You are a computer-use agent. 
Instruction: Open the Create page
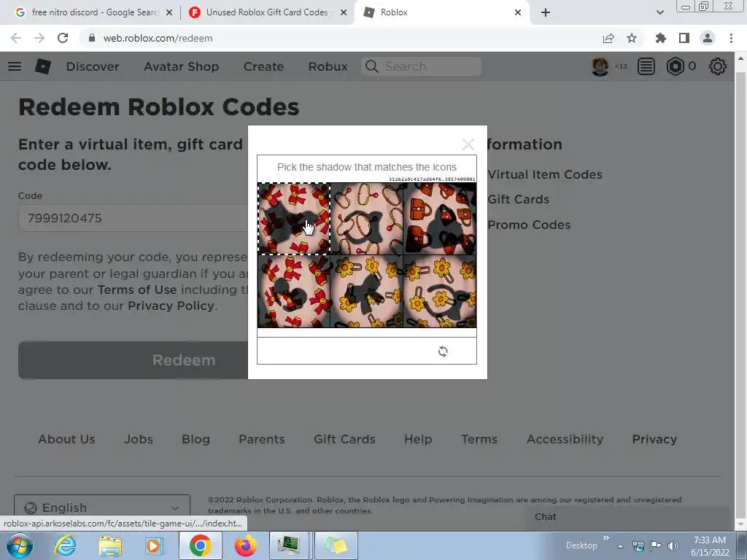coord(263,66)
